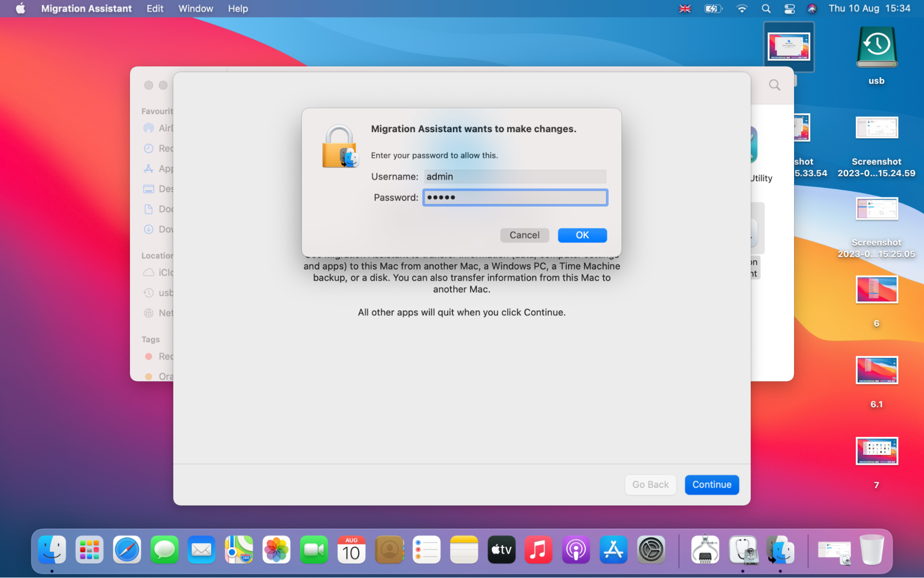
Task: Open Music app in dock
Action: [538, 549]
